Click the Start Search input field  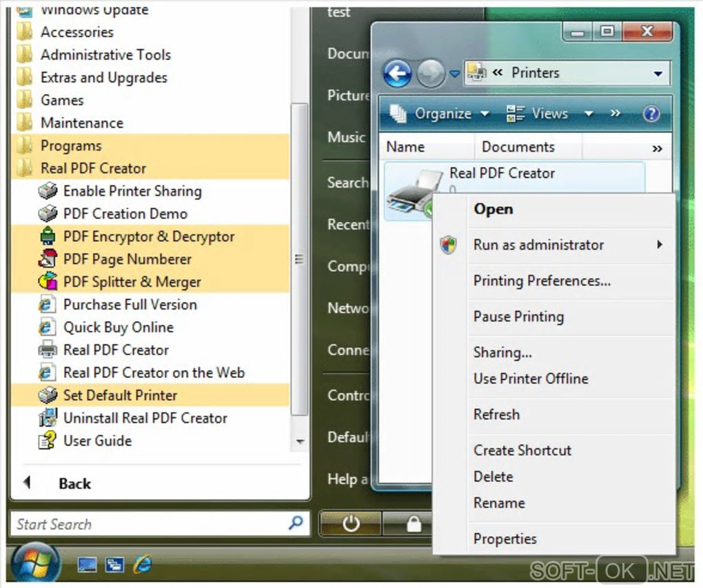coord(160,523)
